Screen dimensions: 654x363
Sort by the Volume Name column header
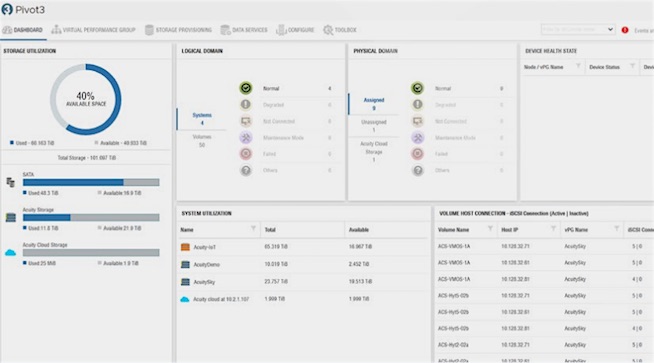[x=453, y=230]
